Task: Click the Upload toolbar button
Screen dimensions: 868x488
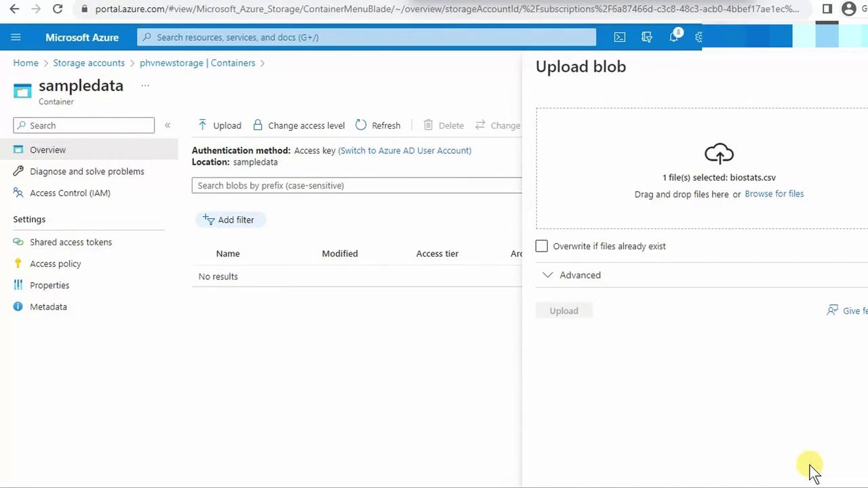Action: [219, 125]
